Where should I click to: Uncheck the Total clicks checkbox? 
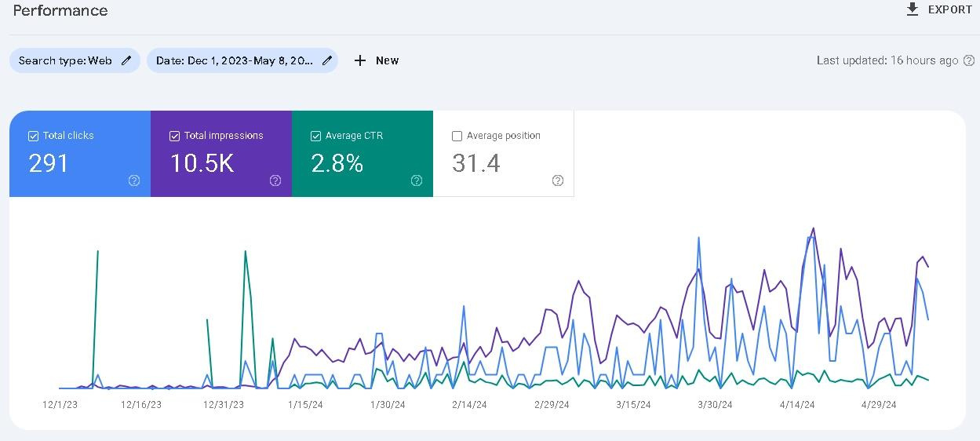click(33, 136)
